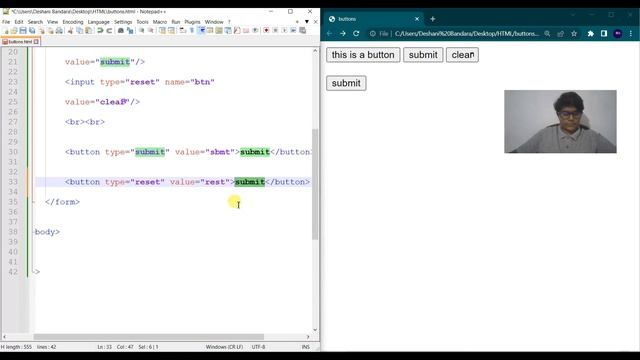
Task: Open the File menu in Notepad++
Action: (x=6, y=22)
